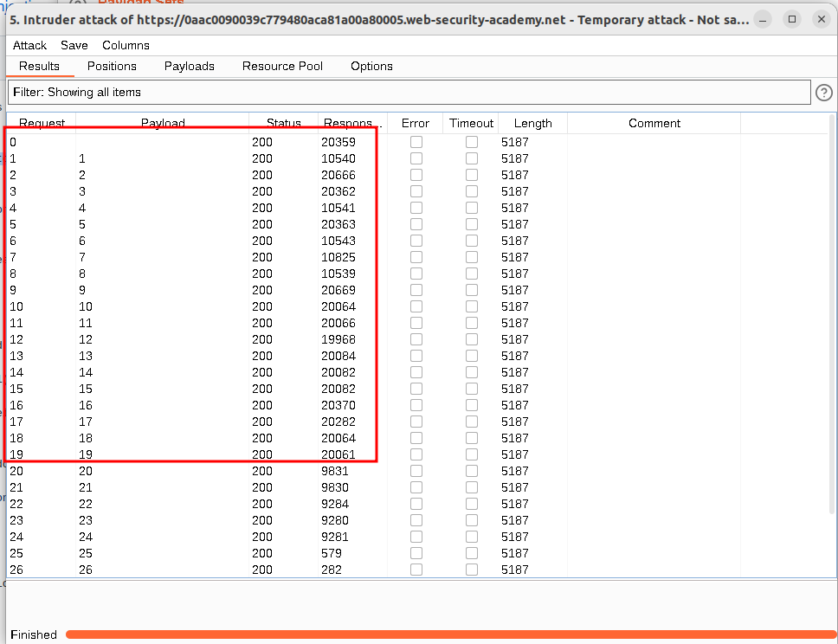Select response value 20669 in row 9
Image resolution: width=838 pixels, height=644 pixels.
point(338,290)
